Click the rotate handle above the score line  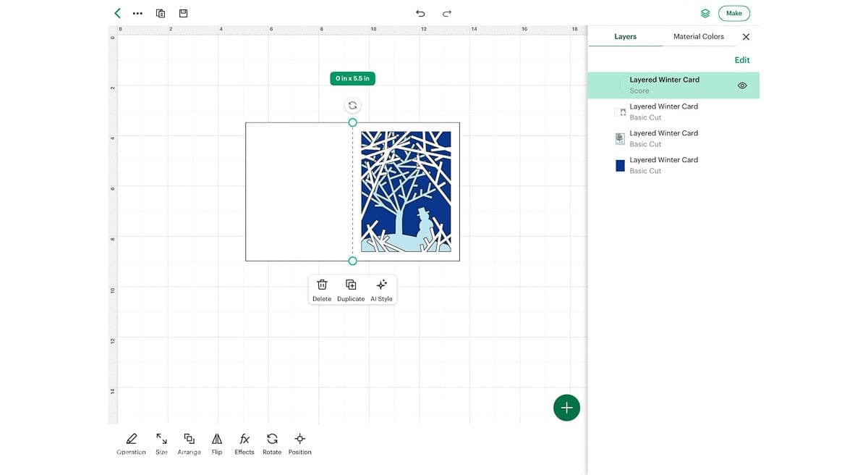point(352,105)
